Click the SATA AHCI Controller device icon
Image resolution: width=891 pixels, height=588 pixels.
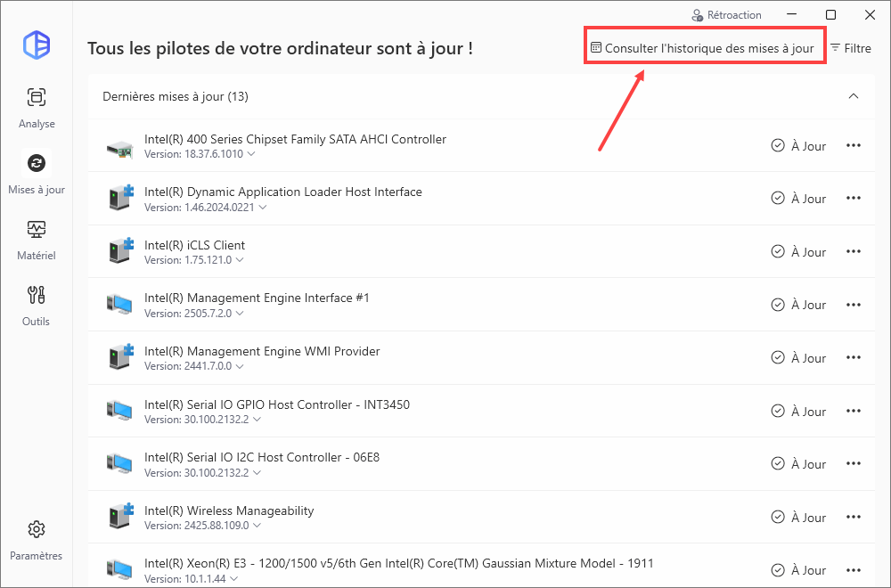120,149
